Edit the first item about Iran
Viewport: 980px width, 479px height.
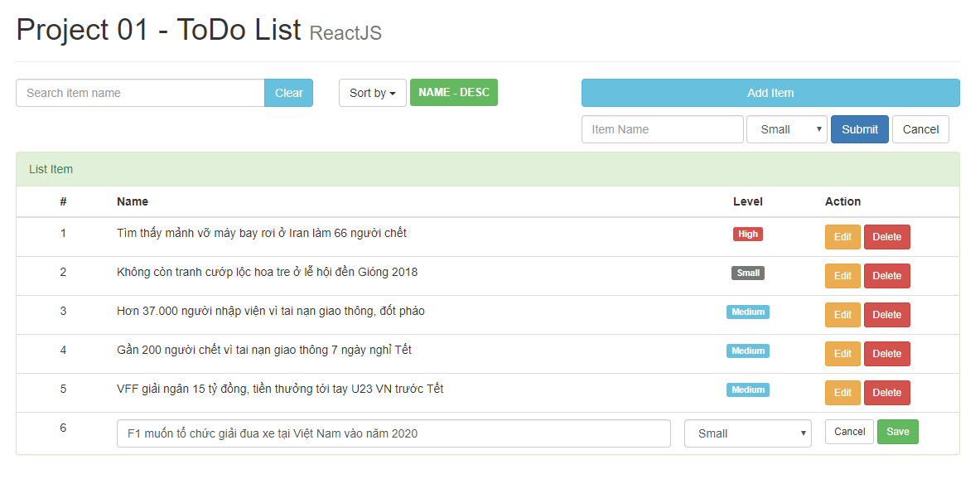(x=842, y=237)
